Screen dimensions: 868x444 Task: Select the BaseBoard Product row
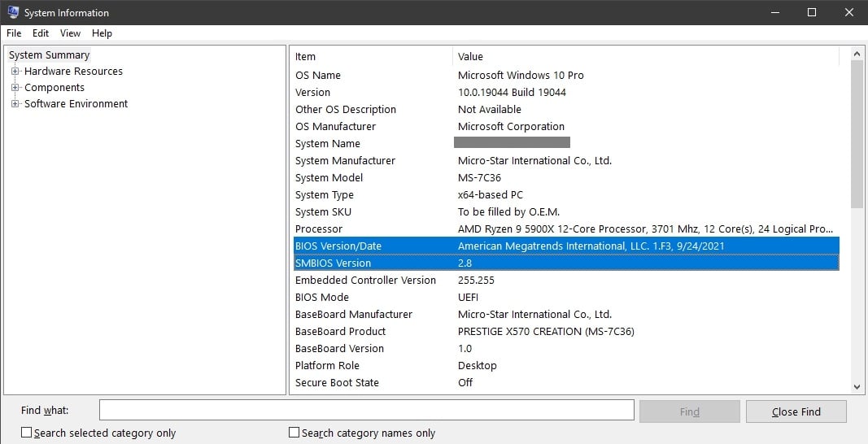[x=566, y=332]
